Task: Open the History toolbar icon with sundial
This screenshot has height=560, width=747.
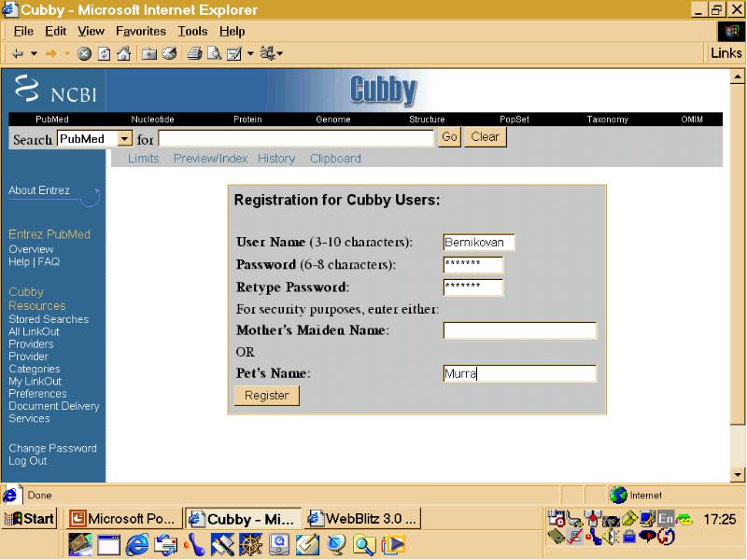Action: click(x=169, y=54)
